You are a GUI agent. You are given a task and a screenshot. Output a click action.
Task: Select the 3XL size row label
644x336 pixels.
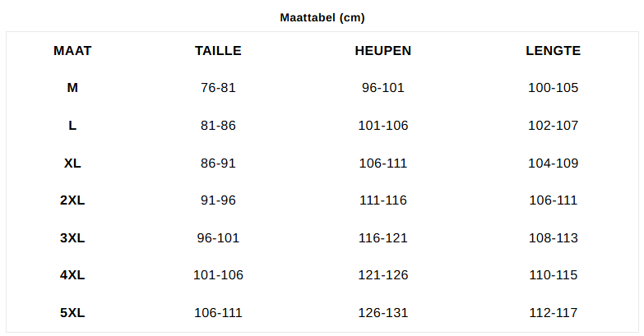[72, 238]
